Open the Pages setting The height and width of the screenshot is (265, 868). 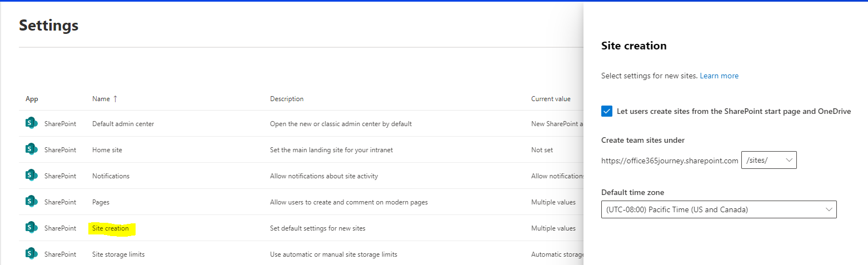point(101,202)
